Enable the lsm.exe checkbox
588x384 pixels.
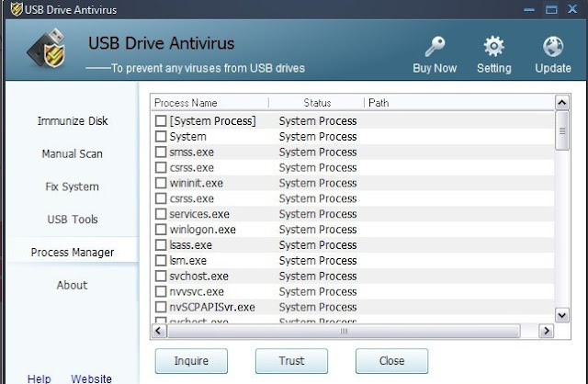(161, 260)
